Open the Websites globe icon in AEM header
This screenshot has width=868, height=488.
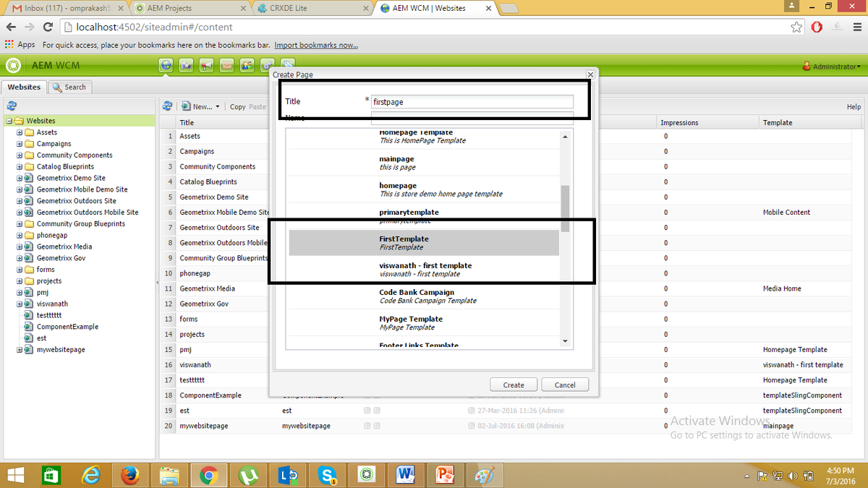[166, 66]
